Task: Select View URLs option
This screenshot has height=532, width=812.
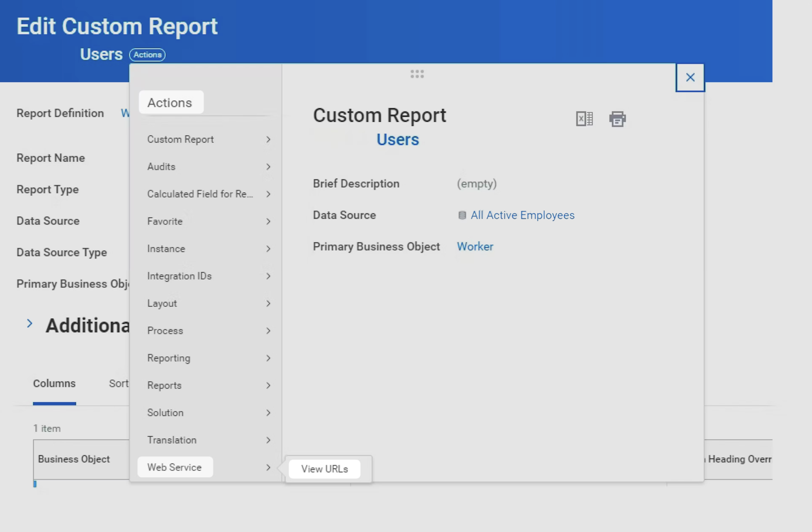Action: 325,469
